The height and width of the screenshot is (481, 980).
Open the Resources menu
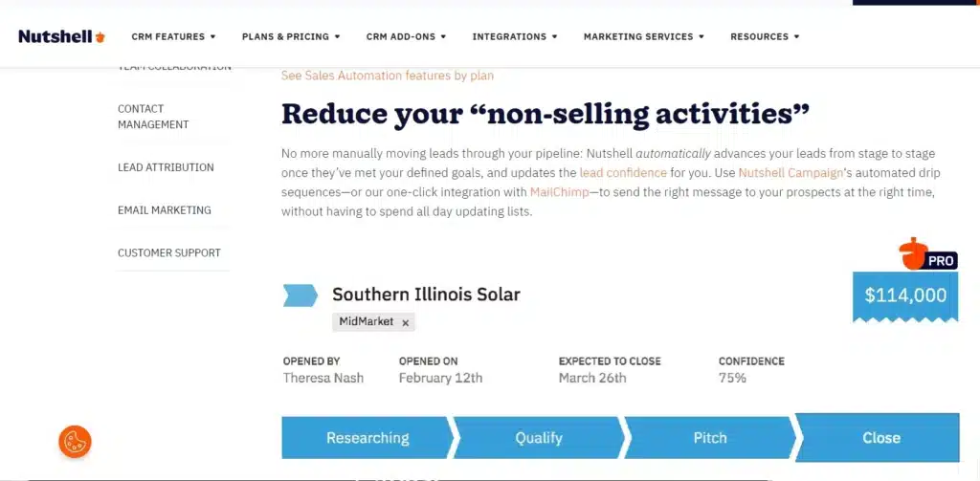pos(765,37)
